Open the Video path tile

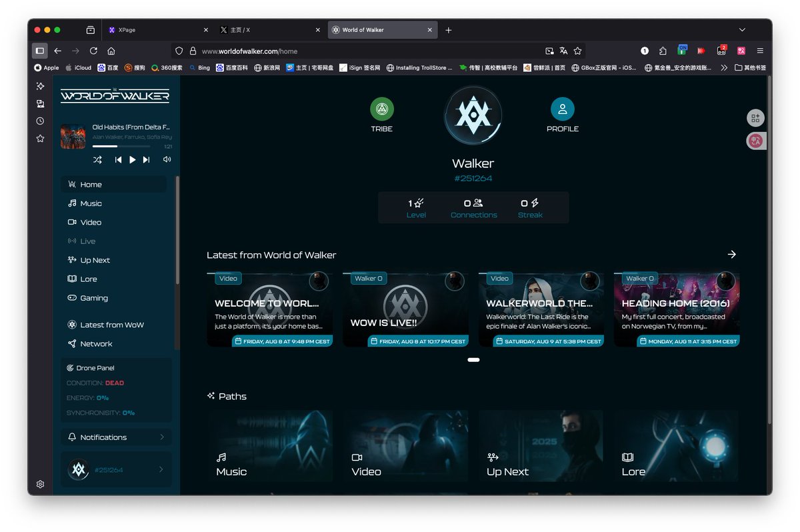[405, 446]
